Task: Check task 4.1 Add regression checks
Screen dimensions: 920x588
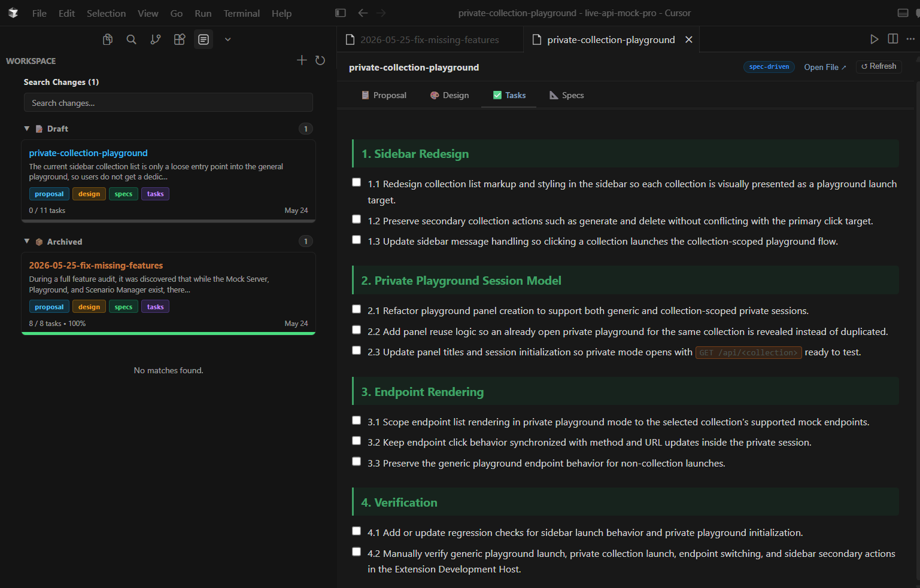Action: [357, 531]
